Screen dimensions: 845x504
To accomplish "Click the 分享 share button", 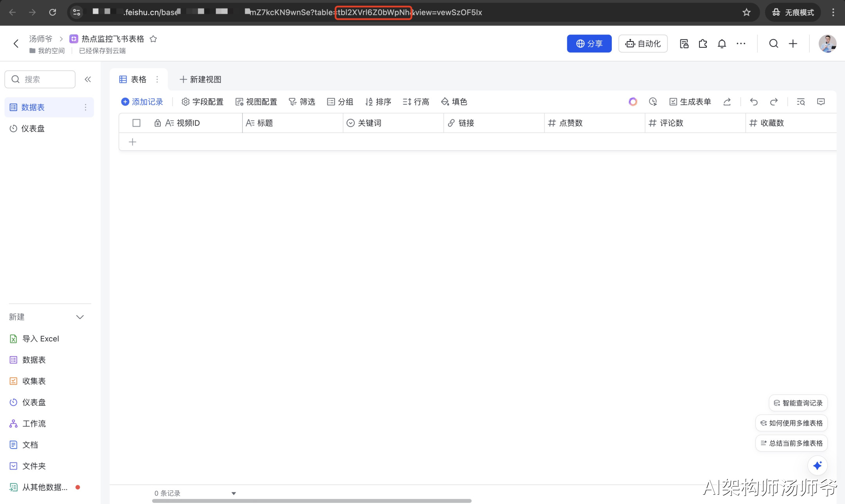I will pos(589,43).
